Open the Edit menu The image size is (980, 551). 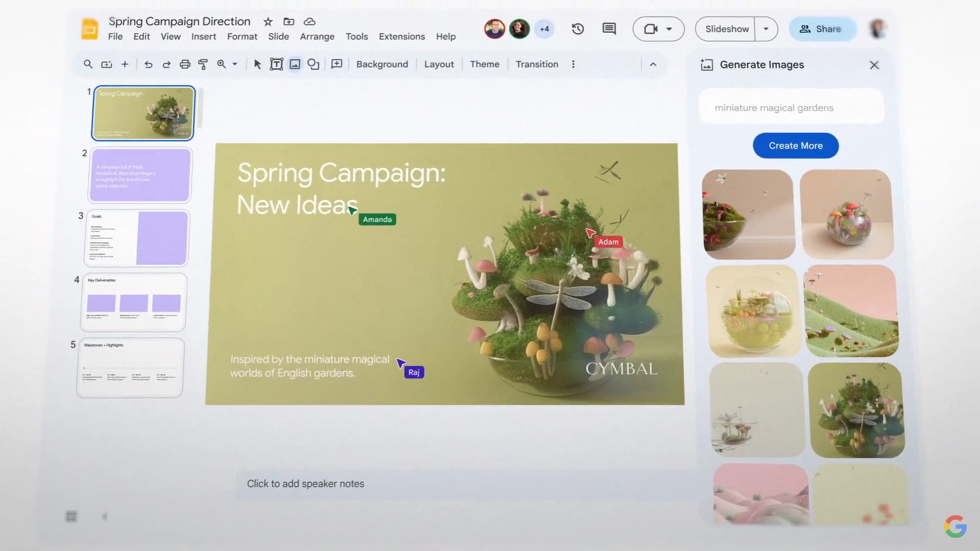pyautogui.click(x=141, y=37)
